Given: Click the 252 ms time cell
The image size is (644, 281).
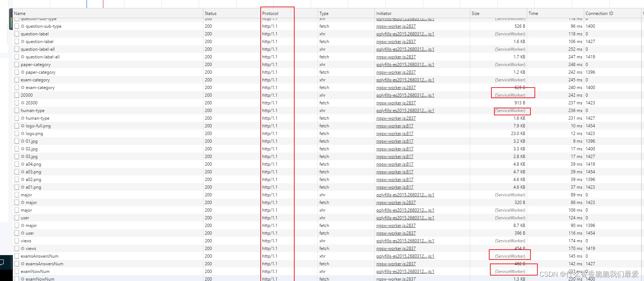Looking at the screenshot, I should (x=575, y=49).
